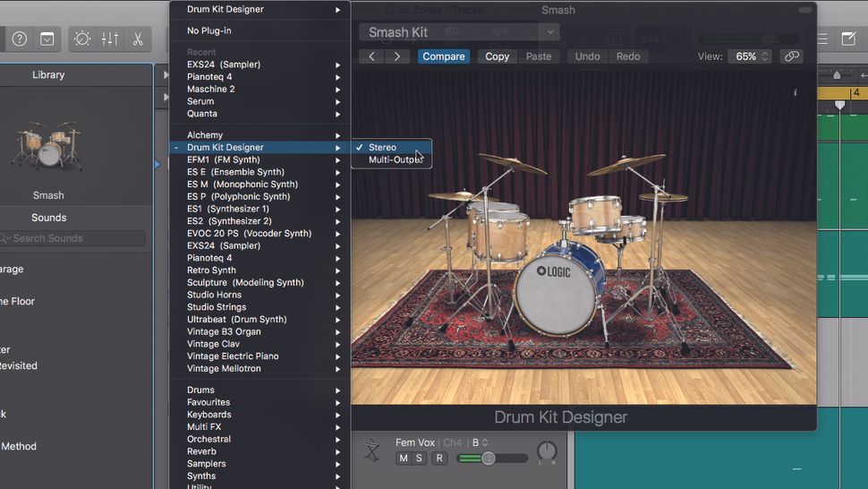Image resolution: width=868 pixels, height=489 pixels.
Task: Select the highlighted Drum Kit Designer entry
Action: pos(260,147)
